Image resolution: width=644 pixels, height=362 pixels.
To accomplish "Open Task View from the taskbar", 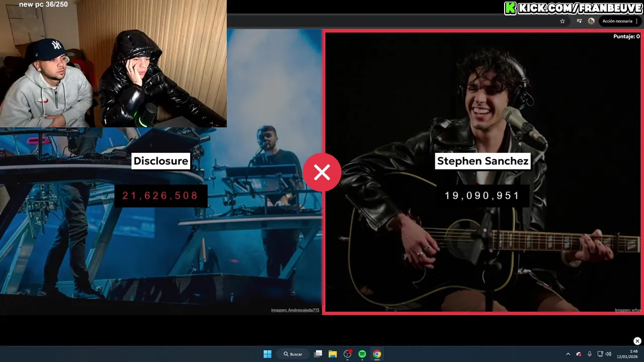I will pyautogui.click(x=318, y=354).
